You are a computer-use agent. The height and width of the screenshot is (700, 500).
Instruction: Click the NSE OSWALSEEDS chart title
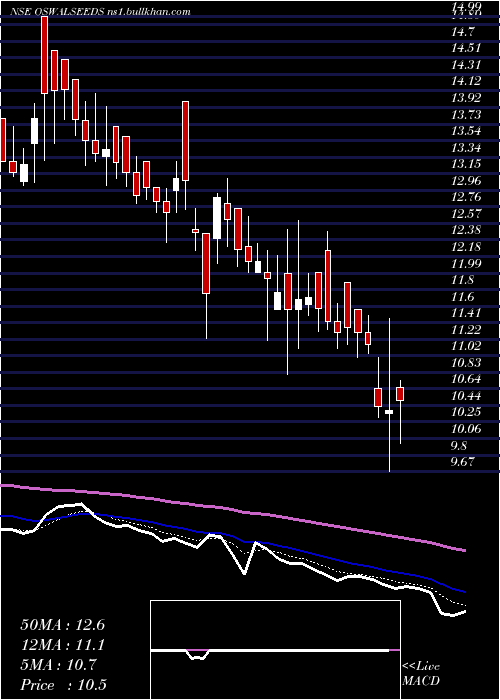[100, 12]
